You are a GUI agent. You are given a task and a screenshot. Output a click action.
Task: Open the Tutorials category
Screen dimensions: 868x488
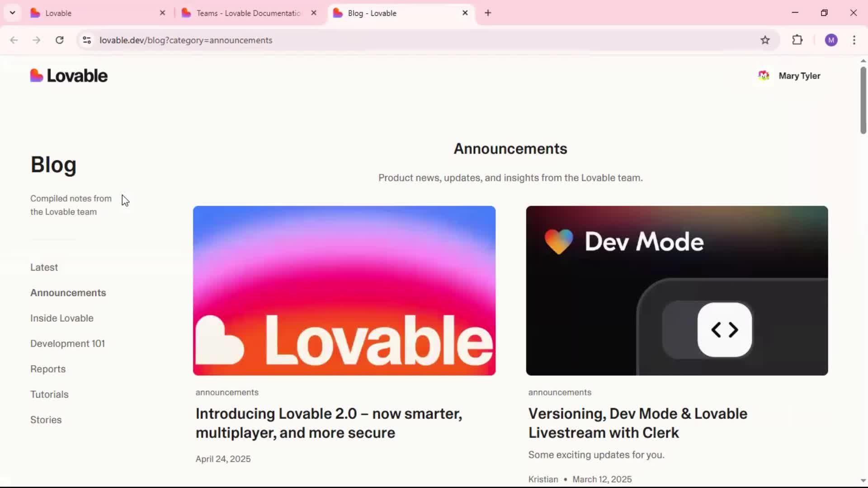49,394
